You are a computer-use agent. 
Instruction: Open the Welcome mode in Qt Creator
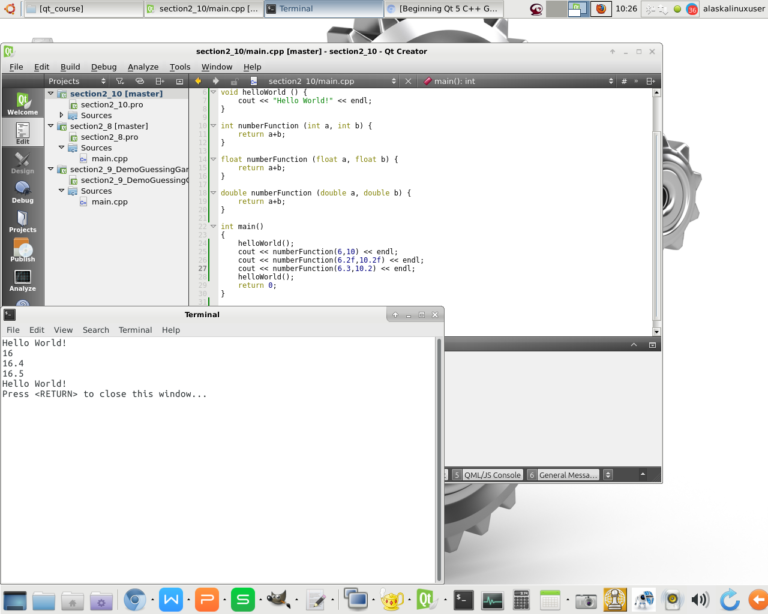(22, 103)
